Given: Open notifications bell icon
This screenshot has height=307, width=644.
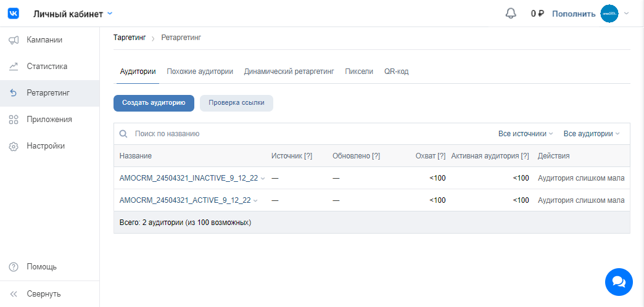Looking at the screenshot, I should [510, 14].
